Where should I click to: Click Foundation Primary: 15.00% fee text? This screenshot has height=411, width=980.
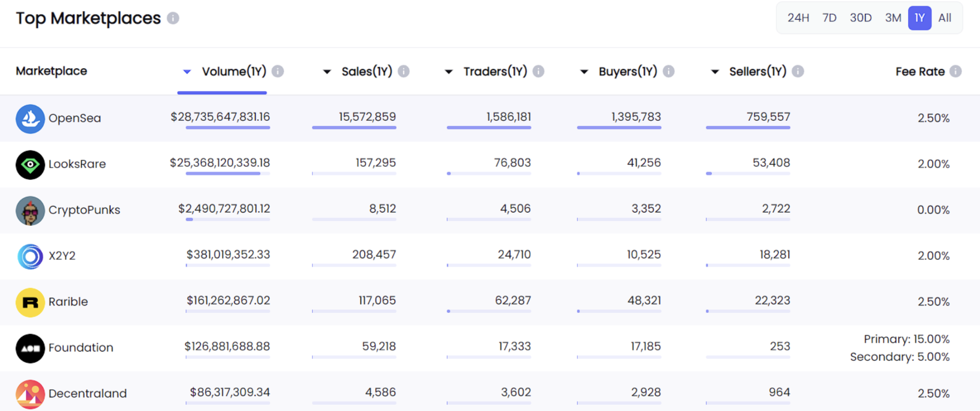point(907,339)
